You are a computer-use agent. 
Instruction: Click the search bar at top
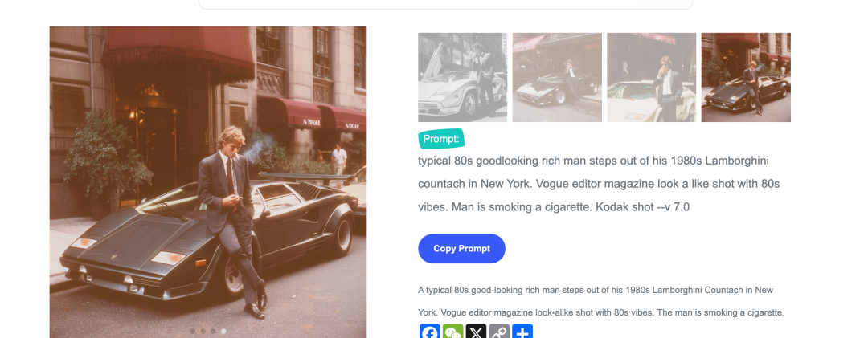445,4
